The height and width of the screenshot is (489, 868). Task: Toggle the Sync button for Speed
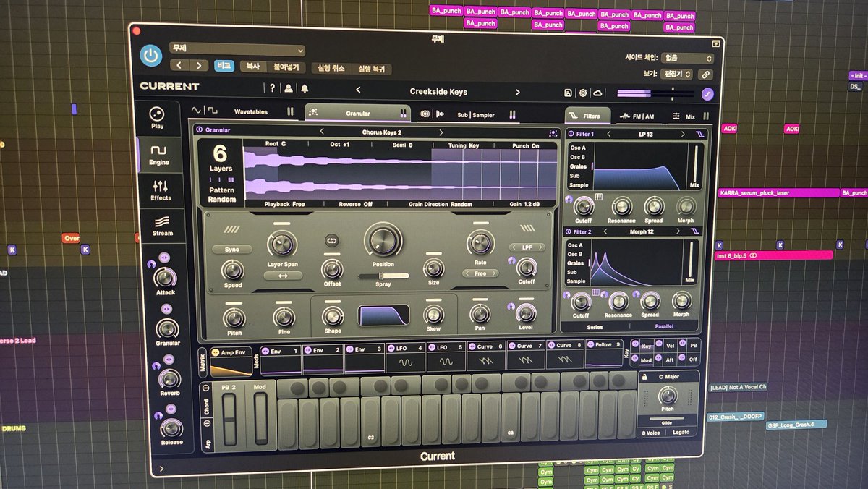pyautogui.click(x=232, y=249)
